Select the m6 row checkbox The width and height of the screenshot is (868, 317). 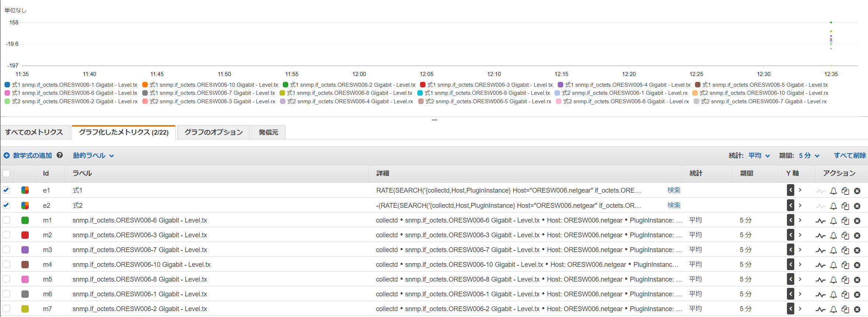(x=6, y=294)
